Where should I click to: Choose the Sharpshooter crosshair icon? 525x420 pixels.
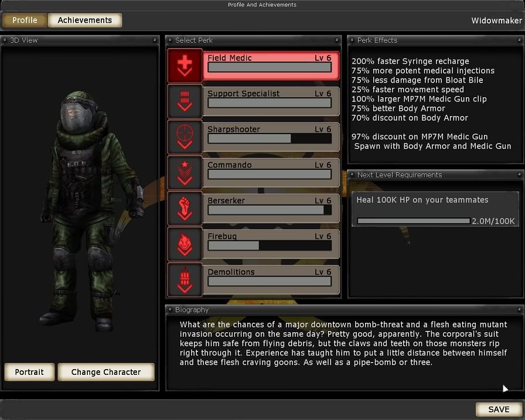[185, 136]
